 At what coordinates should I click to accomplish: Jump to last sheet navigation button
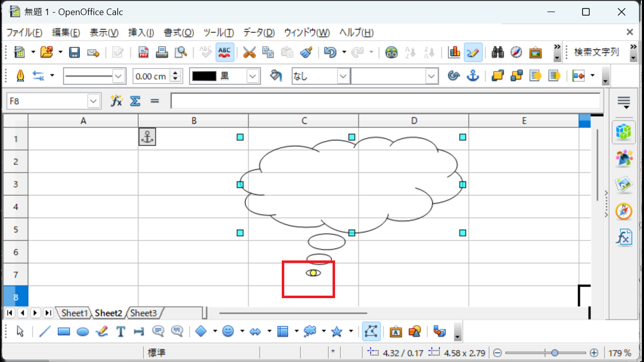[x=48, y=313]
